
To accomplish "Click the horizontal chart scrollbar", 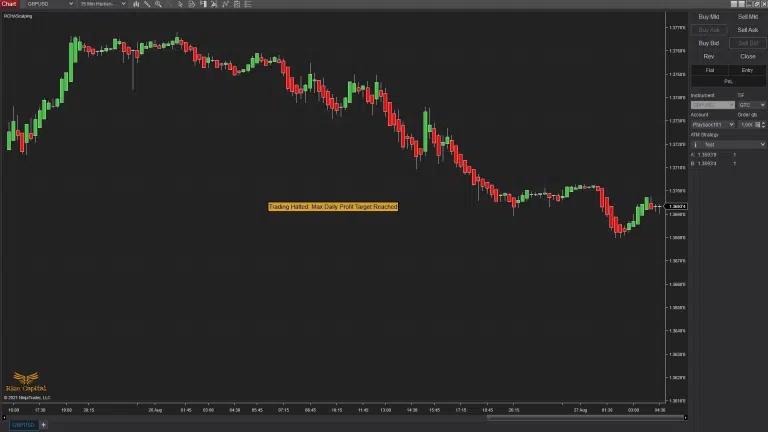I will (x=570, y=417).
